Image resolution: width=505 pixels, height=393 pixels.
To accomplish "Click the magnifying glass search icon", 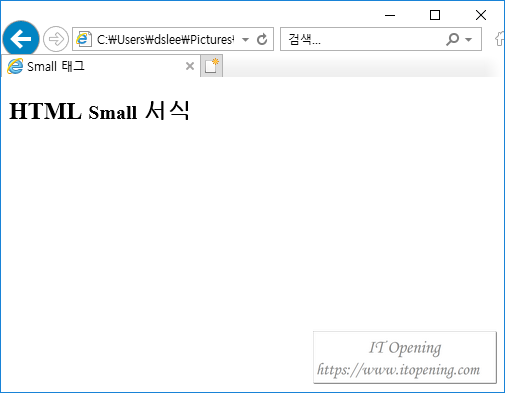I will click(452, 39).
